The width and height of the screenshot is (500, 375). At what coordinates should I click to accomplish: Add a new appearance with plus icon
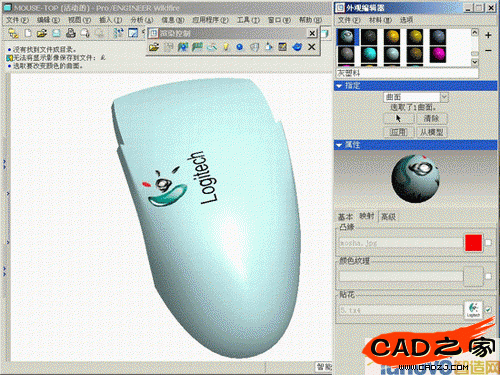488,35
